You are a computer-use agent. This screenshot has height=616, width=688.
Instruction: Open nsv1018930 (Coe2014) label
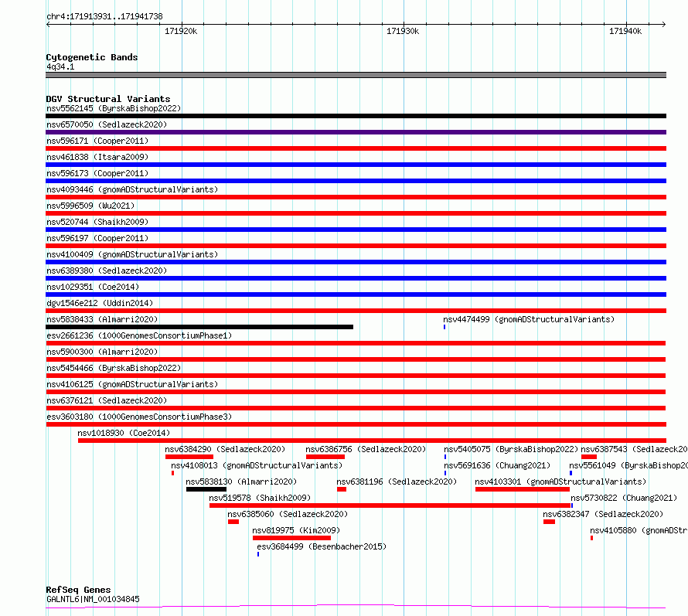[124, 433]
